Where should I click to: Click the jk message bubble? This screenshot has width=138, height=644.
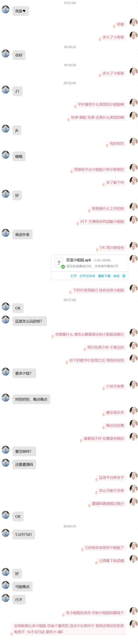point(17,130)
